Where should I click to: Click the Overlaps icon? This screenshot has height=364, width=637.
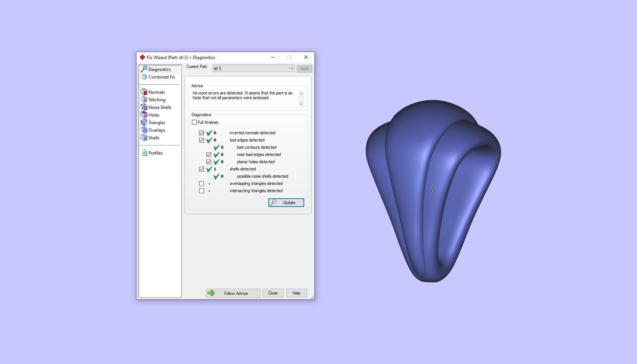click(x=144, y=130)
